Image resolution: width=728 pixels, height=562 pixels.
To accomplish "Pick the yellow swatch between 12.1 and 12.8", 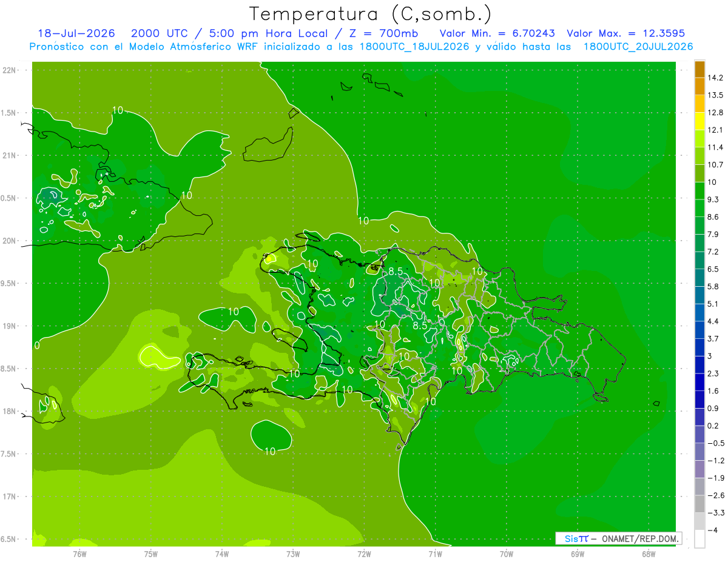I will pyautogui.click(x=699, y=121).
